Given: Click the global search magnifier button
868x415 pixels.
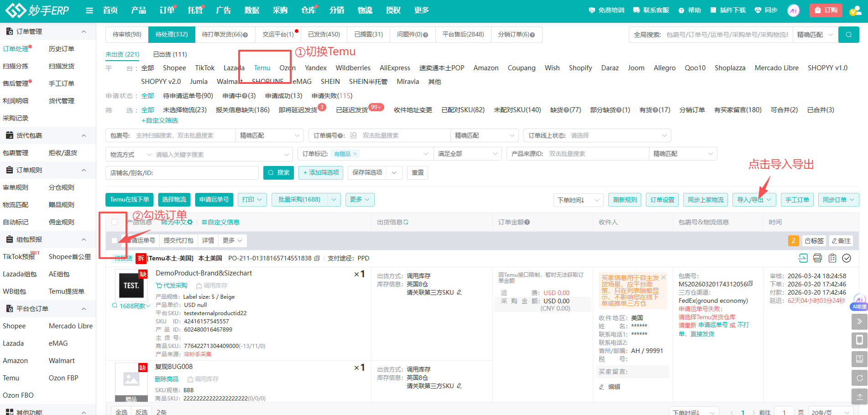Looking at the screenshot, I should click(849, 35).
